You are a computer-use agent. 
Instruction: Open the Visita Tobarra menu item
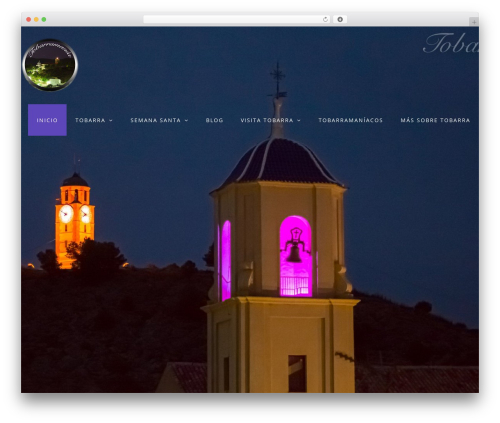[x=267, y=120]
